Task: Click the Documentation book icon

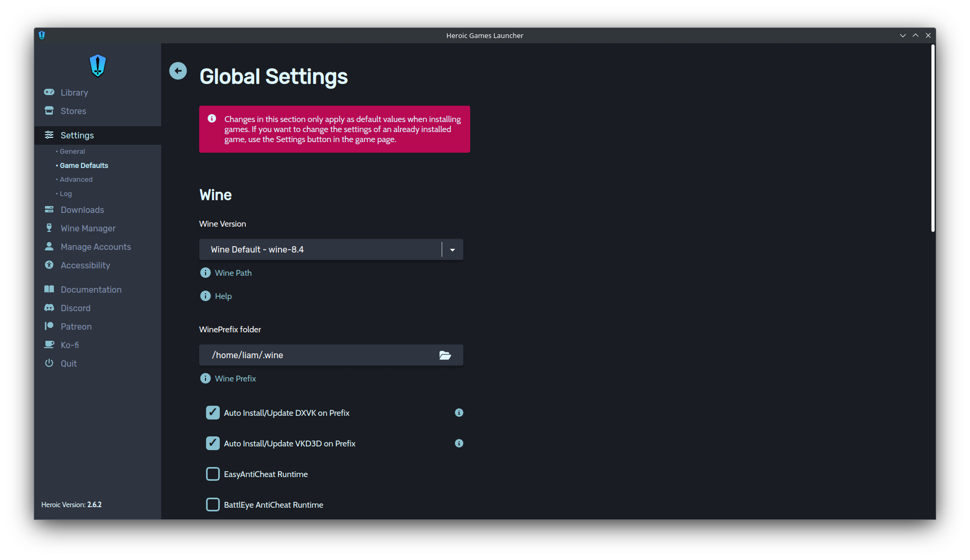Action: click(49, 289)
